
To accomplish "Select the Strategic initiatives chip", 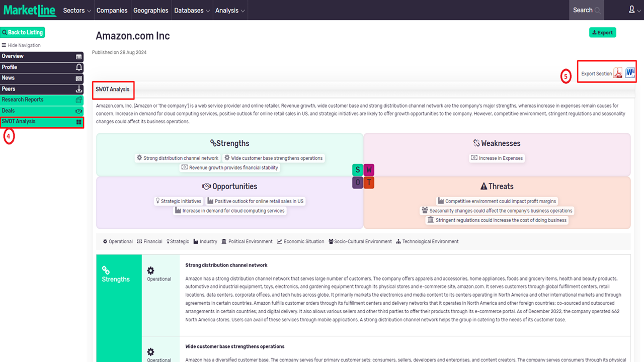I will pyautogui.click(x=178, y=201).
